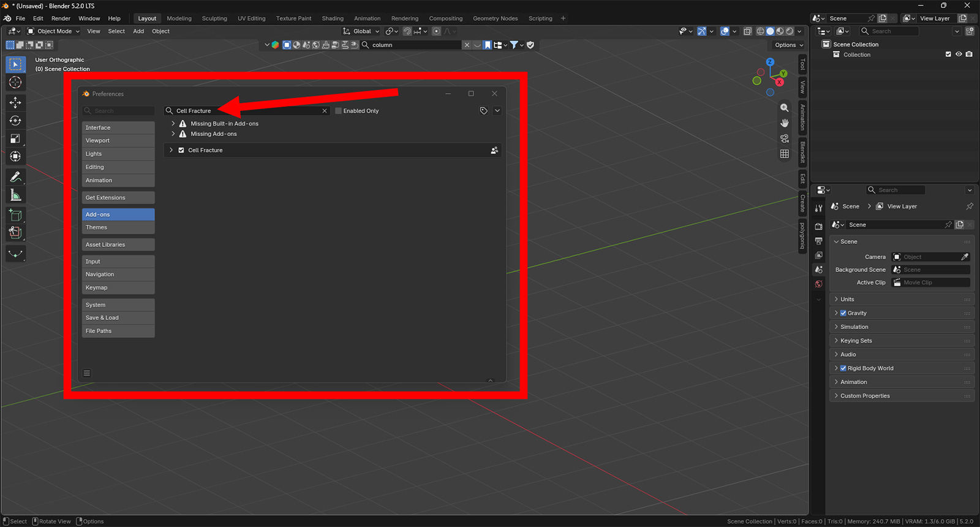This screenshot has width=980, height=527.
Task: Toggle X-ray in the viewport header
Action: coord(747,31)
